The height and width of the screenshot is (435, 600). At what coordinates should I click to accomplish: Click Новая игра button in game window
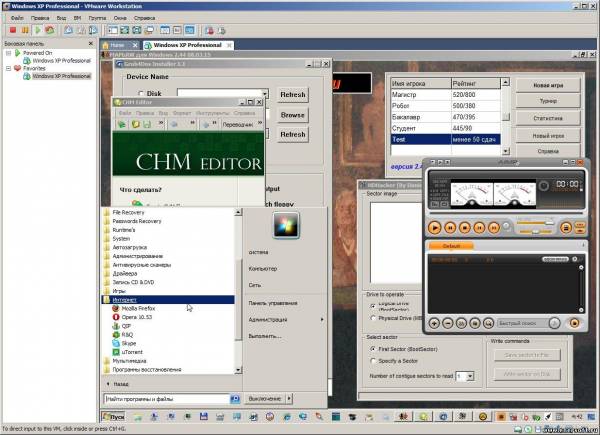coord(548,85)
